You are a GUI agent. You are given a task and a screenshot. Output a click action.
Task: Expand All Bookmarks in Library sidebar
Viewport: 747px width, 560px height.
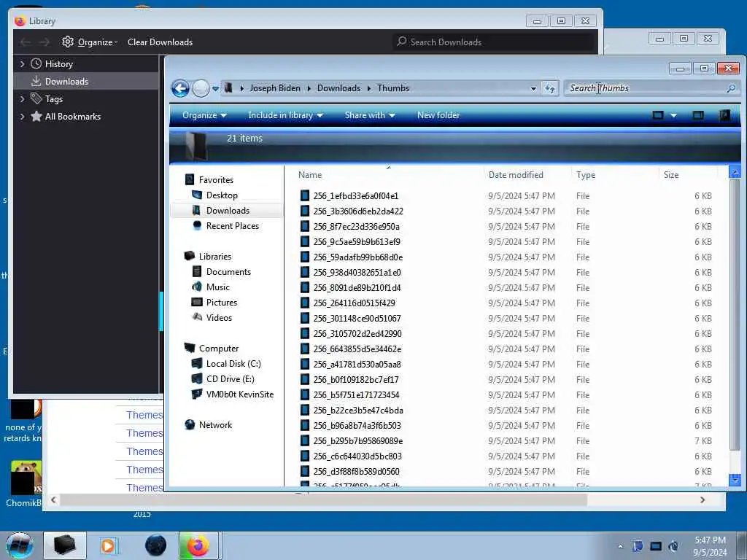click(x=22, y=117)
